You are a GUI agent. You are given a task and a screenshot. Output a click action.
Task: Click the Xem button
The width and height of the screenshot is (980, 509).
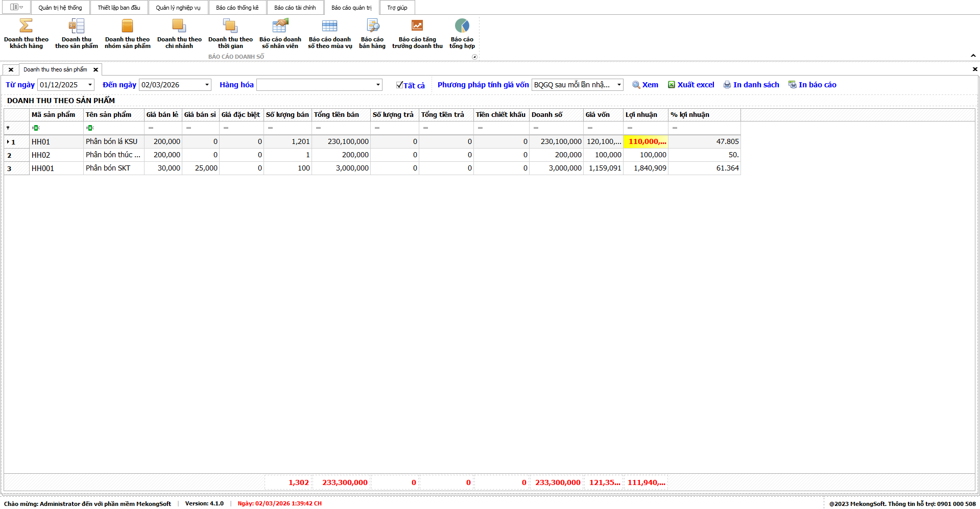click(646, 85)
